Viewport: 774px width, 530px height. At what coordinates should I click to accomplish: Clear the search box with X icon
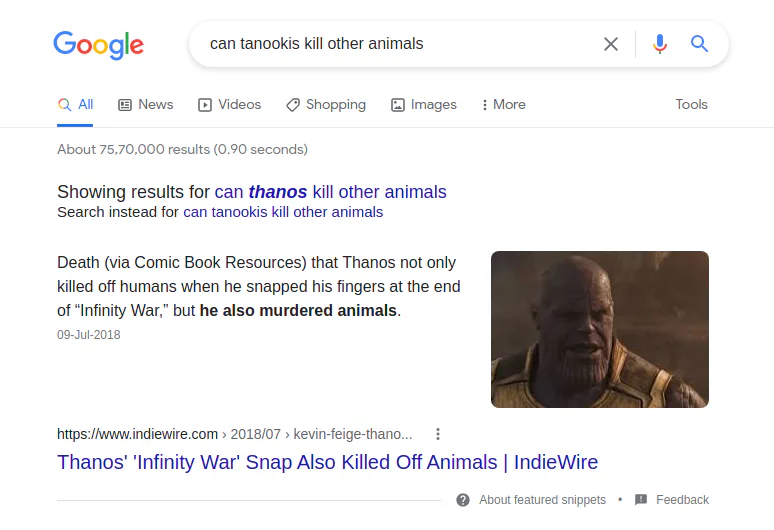click(x=610, y=44)
